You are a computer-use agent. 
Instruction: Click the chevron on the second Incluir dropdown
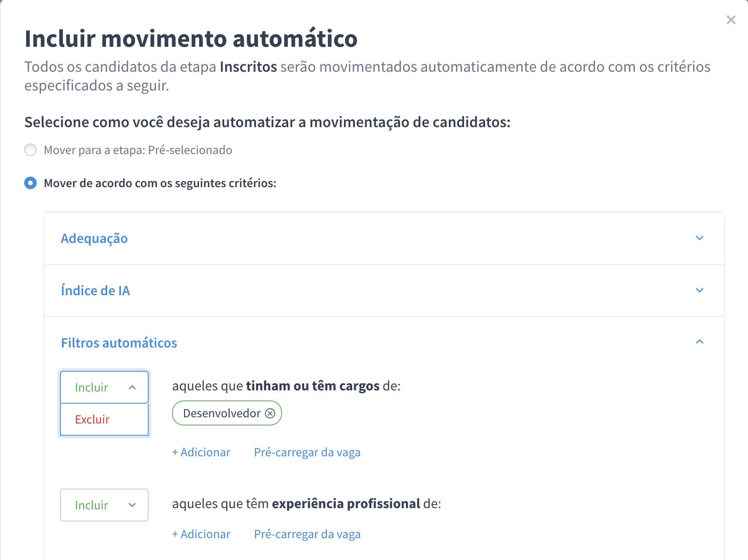pos(132,505)
